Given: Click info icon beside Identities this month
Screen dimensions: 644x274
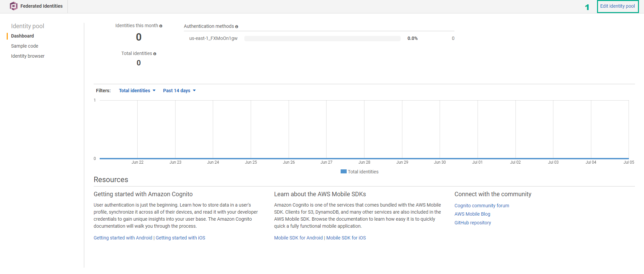Looking at the screenshot, I should tap(161, 26).
